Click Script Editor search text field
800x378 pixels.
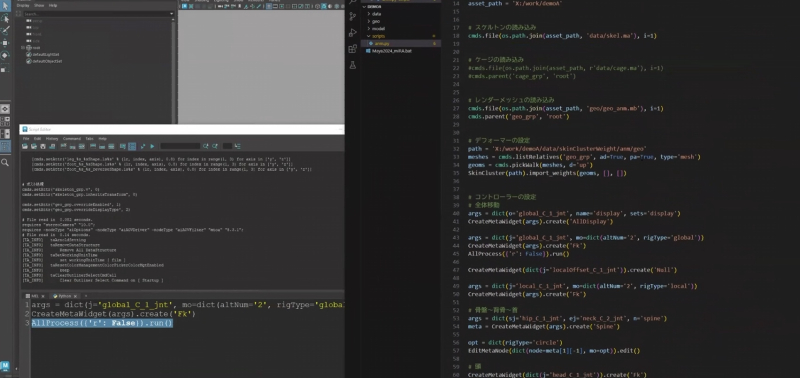pyautogui.click(x=180, y=146)
